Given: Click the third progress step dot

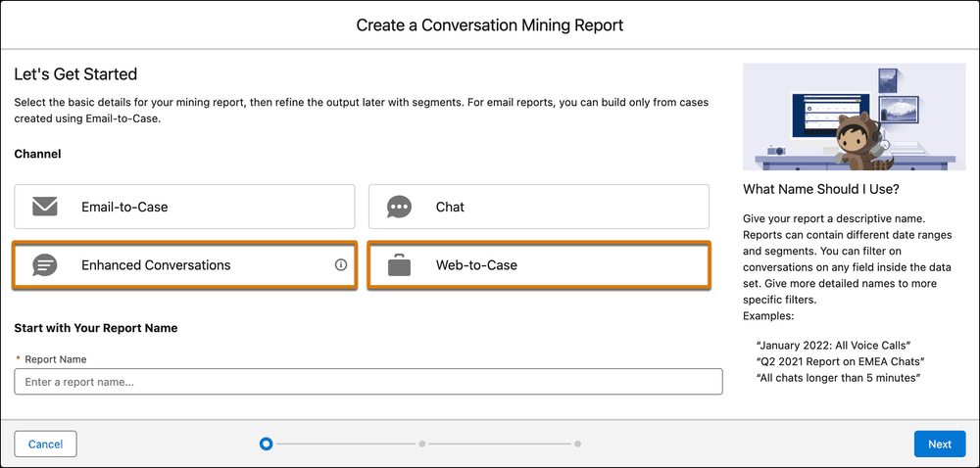Looking at the screenshot, I should (x=578, y=444).
